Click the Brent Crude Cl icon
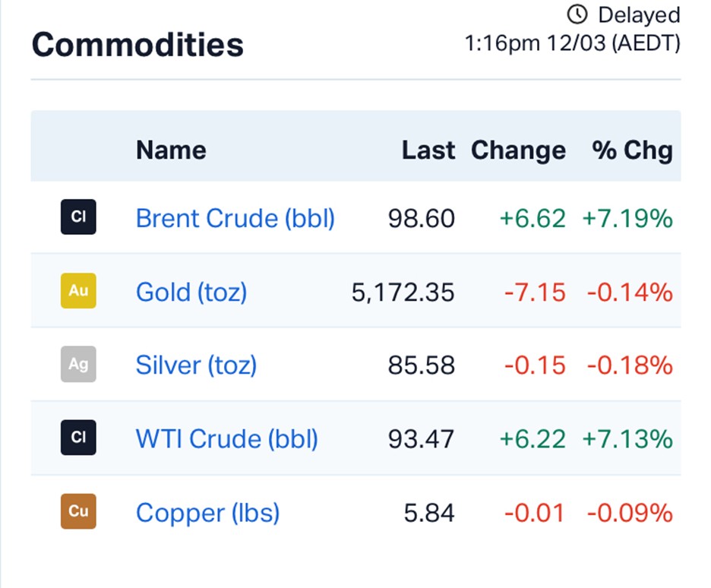Viewport: 711px width, 588px height. (78, 217)
